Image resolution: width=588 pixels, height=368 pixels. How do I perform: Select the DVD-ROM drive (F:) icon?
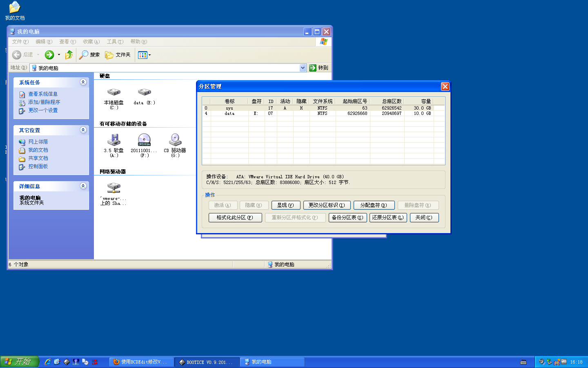(144, 140)
